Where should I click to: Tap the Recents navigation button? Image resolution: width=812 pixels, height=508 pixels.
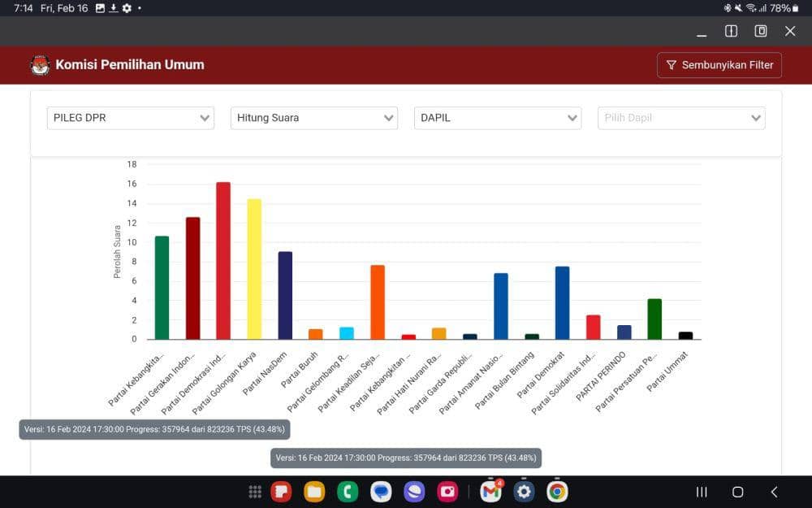click(x=702, y=492)
